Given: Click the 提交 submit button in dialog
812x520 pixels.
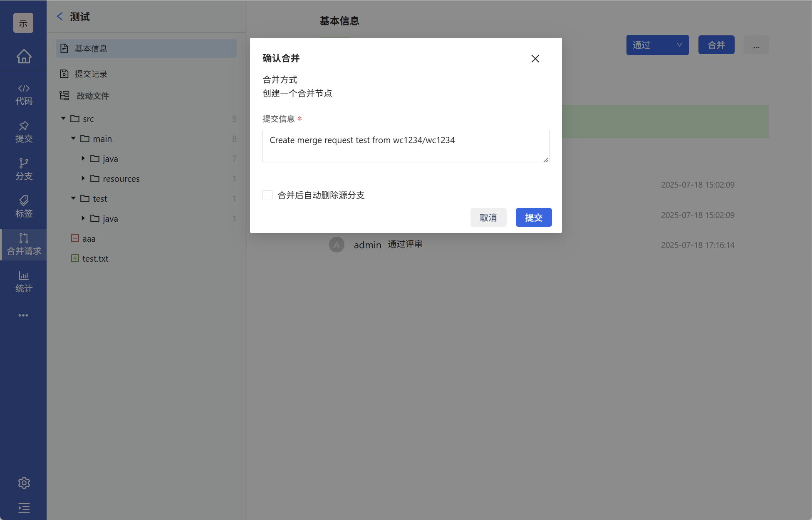Looking at the screenshot, I should 533,218.
